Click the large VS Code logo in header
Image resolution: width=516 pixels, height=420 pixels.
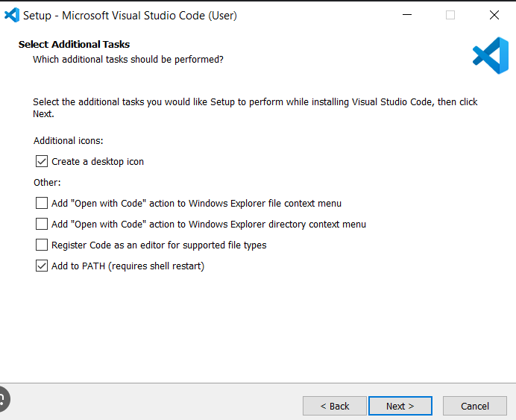click(x=491, y=56)
